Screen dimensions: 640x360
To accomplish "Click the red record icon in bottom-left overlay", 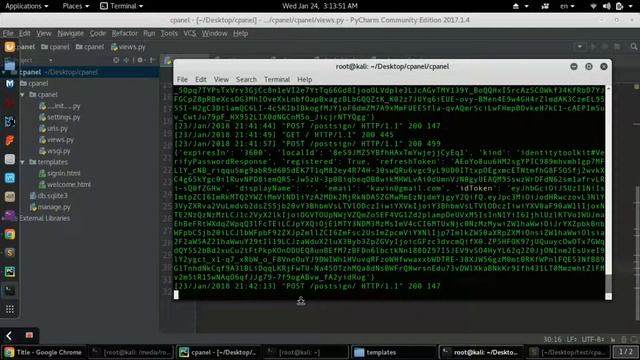I will coord(29,335).
